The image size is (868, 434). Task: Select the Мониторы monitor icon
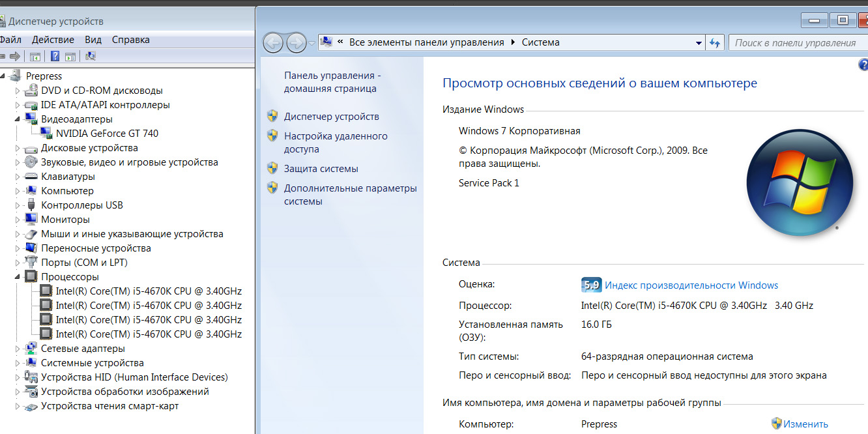pos(31,220)
